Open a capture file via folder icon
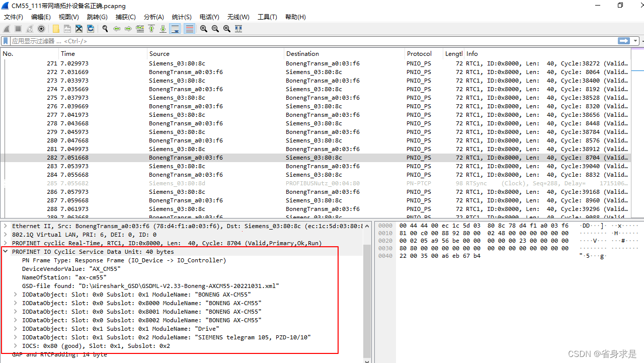644x363 pixels. (x=56, y=29)
